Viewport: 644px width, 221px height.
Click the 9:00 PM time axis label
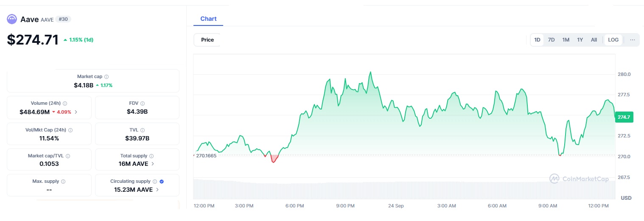[x=345, y=206]
